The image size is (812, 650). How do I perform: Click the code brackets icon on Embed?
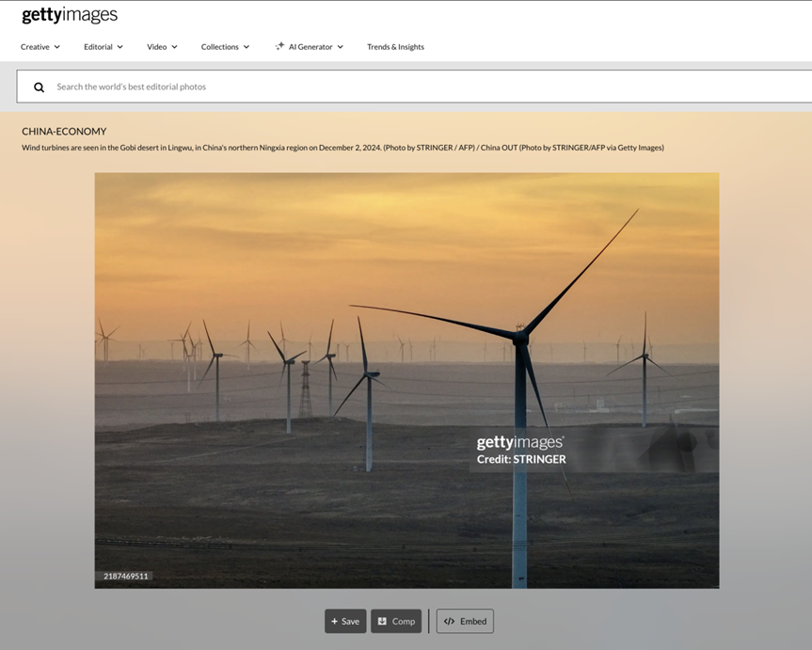click(x=449, y=622)
